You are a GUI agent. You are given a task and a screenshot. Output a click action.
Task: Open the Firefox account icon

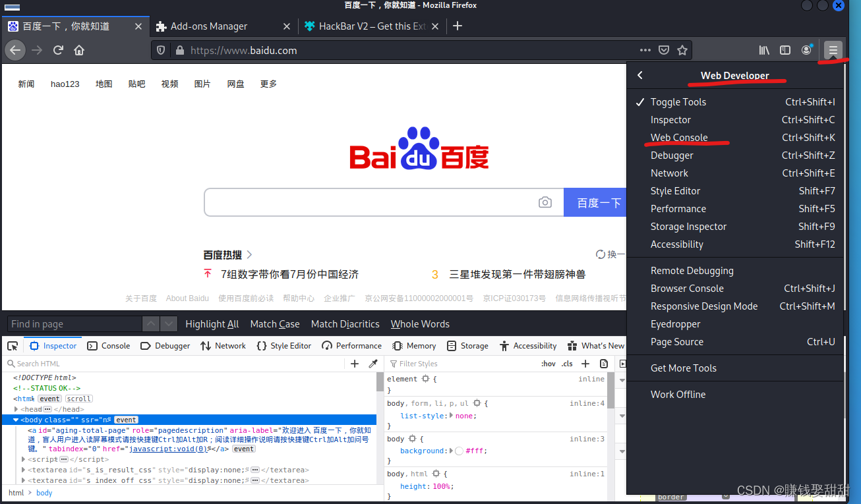click(806, 50)
